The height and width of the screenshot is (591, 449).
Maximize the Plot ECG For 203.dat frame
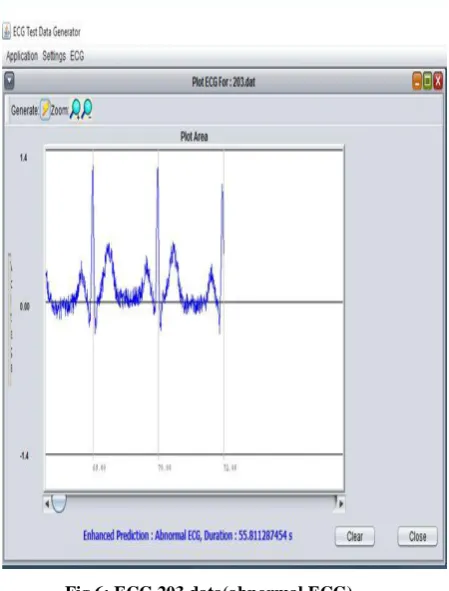[x=428, y=81]
